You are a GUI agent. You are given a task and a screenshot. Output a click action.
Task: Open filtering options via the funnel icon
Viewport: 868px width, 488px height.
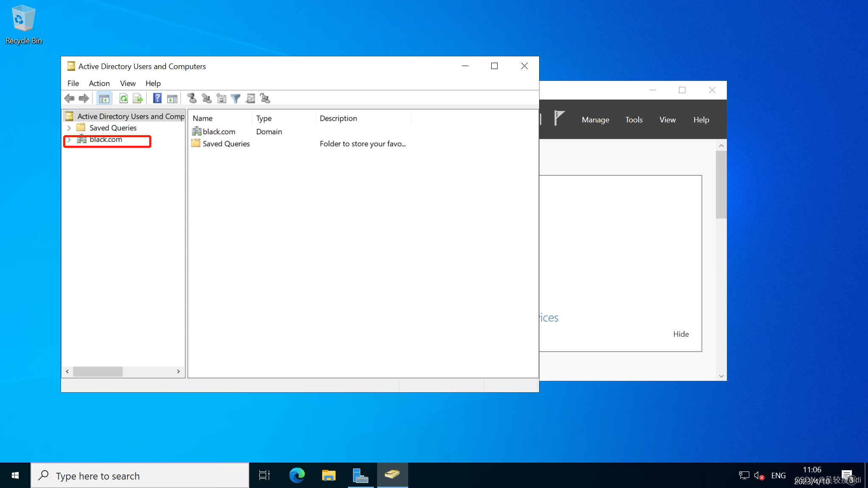(235, 98)
